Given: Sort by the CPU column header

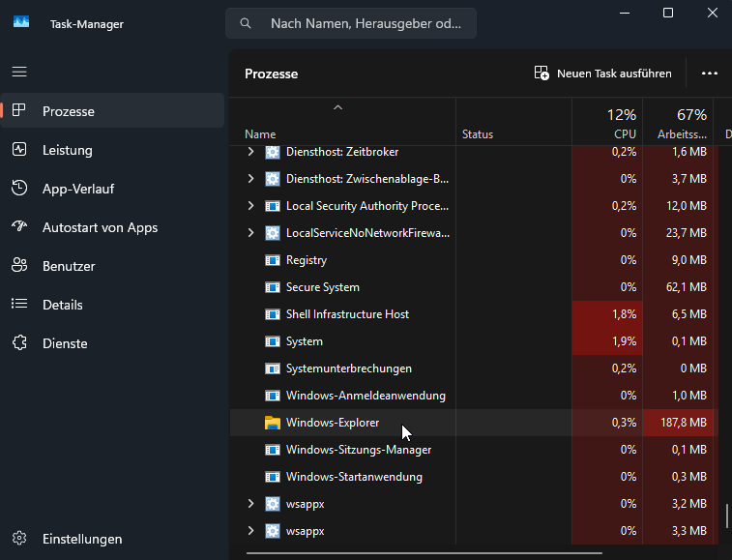Looking at the screenshot, I should (x=607, y=123).
